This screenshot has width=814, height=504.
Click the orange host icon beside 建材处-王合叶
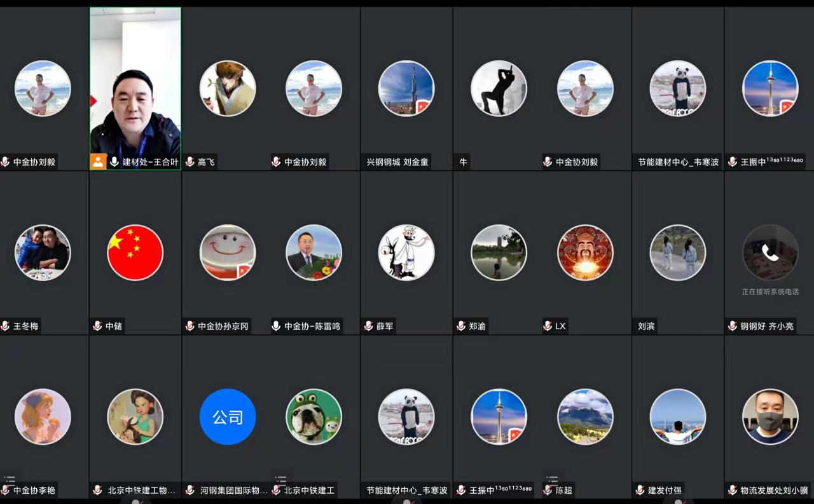tap(98, 161)
